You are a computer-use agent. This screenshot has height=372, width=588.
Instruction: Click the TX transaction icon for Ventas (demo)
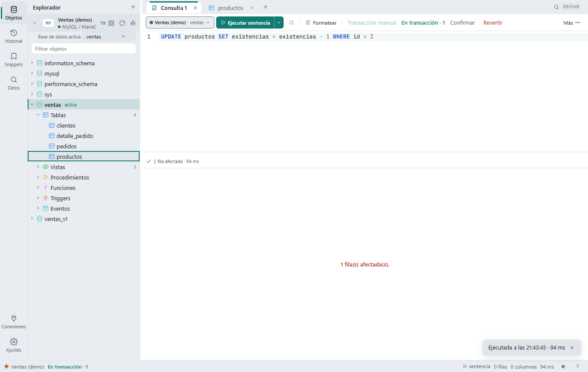[x=103, y=23]
